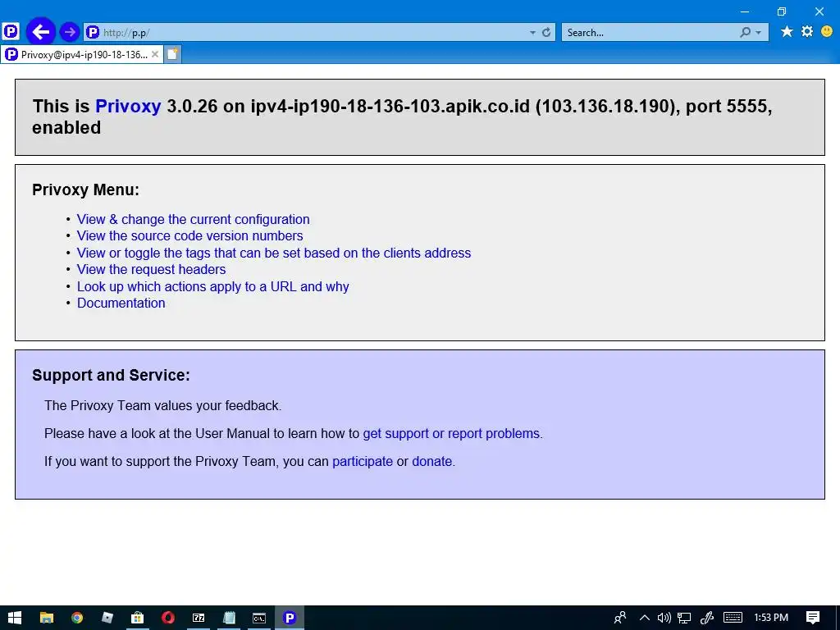Open the touch keyboard icon
Screen dimensions: 840x630
tap(733, 618)
